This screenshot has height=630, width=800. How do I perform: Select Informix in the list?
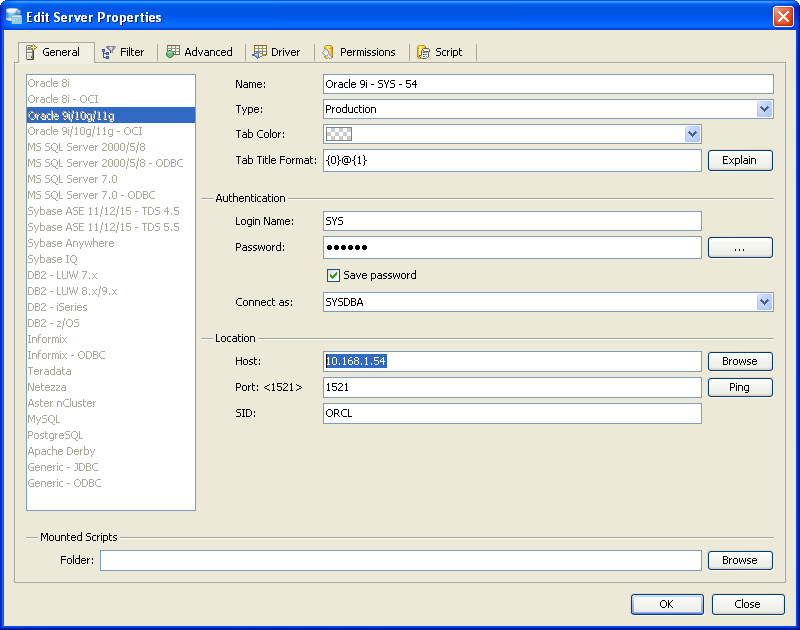[111, 339]
